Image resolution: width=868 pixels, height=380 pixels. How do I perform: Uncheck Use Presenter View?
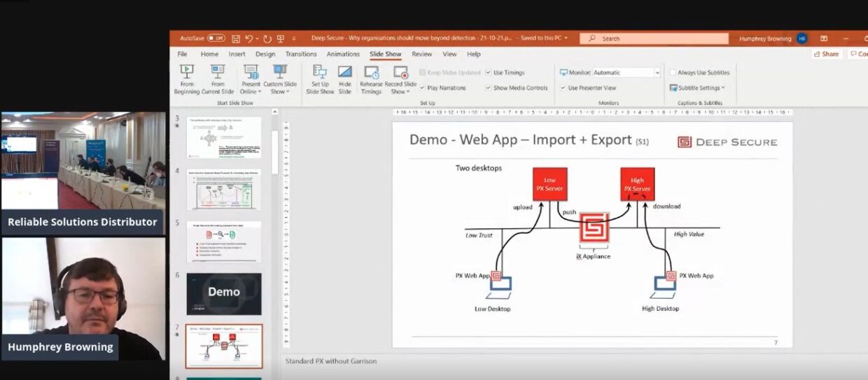click(x=563, y=87)
